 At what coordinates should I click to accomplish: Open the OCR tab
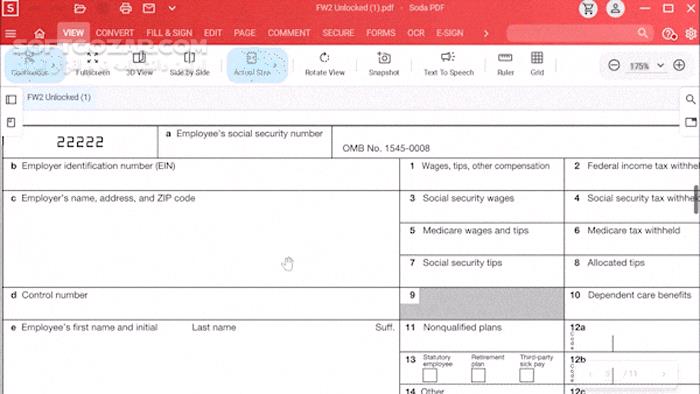[416, 33]
